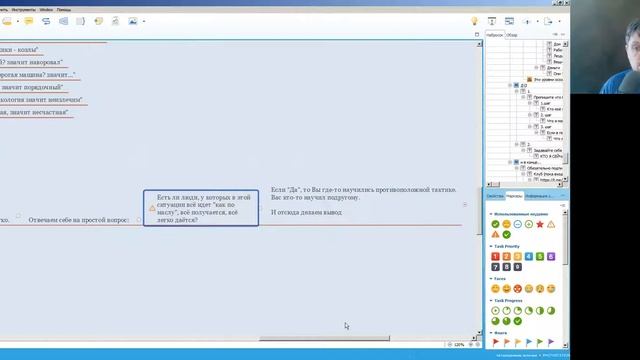Add the Priority 2 orange marker

coord(506,256)
